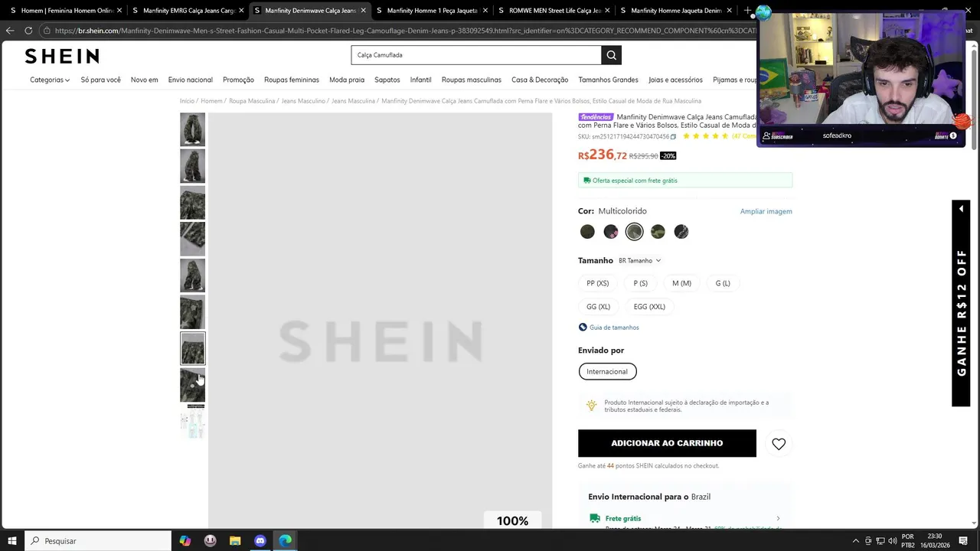Open Guia de tamanhos link

click(614, 328)
